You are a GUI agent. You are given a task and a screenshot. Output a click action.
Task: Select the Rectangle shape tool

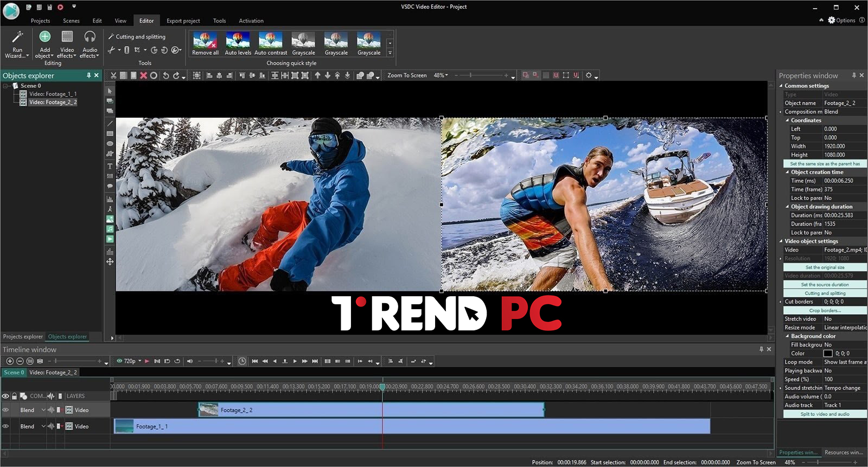[110, 133]
